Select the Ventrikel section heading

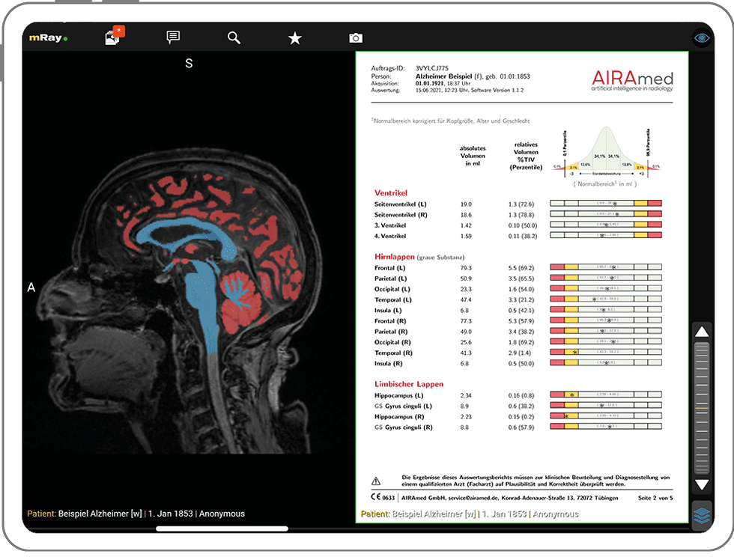point(391,192)
